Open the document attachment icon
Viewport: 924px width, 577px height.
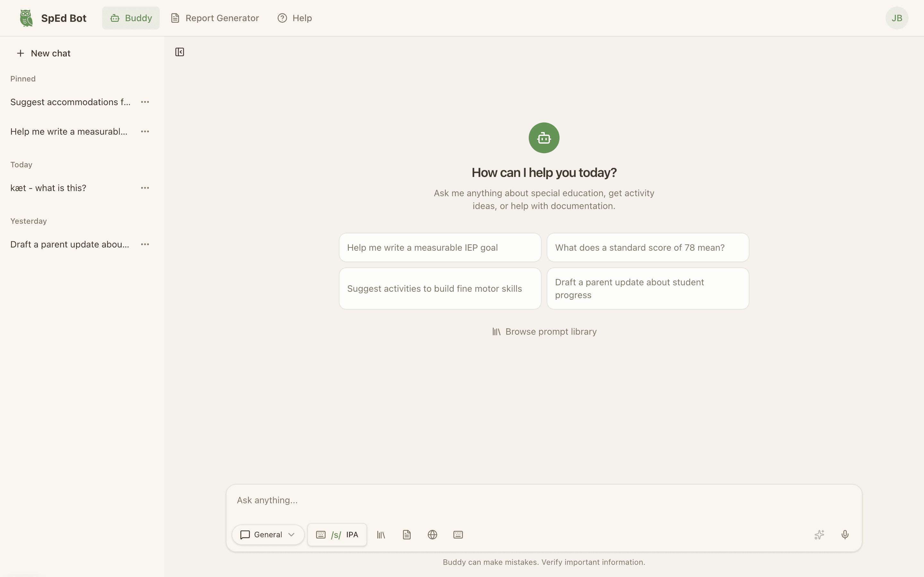coord(406,535)
